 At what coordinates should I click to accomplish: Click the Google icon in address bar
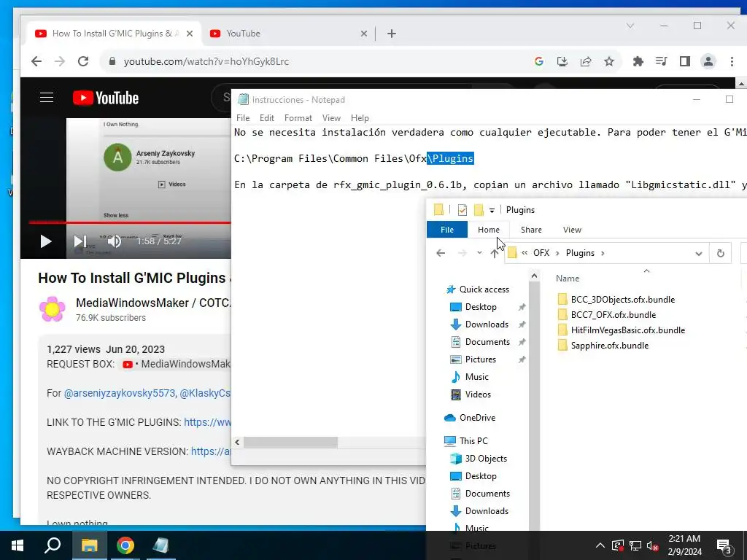[539, 61]
